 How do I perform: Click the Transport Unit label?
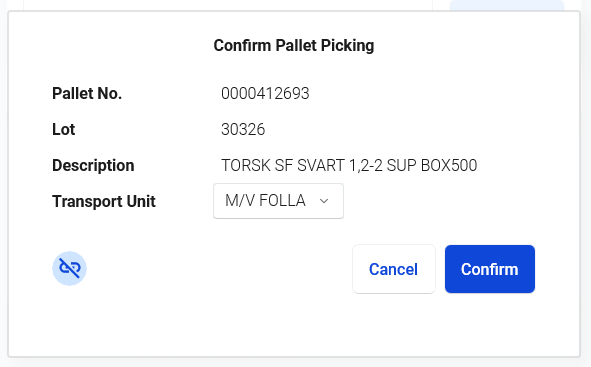pos(104,201)
